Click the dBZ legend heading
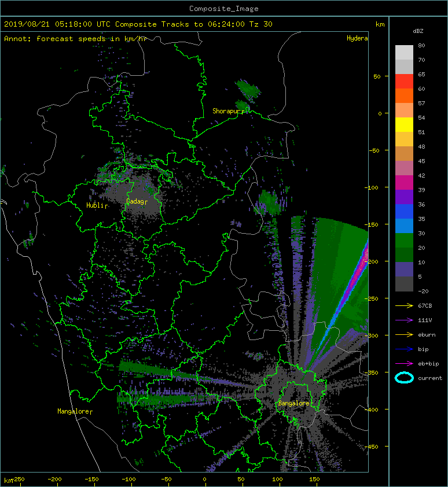 point(418,31)
